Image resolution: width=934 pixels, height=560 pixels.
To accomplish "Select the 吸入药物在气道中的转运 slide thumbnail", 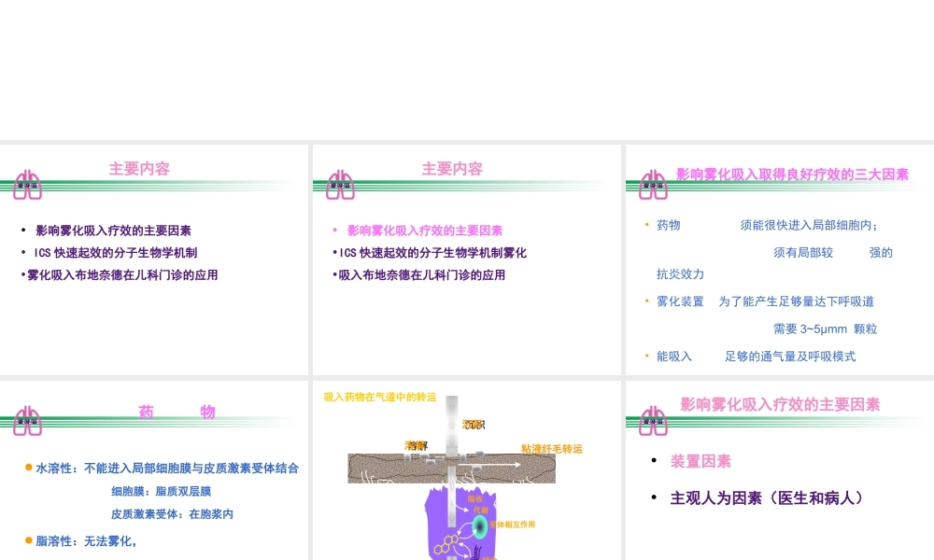I will [x=465, y=467].
